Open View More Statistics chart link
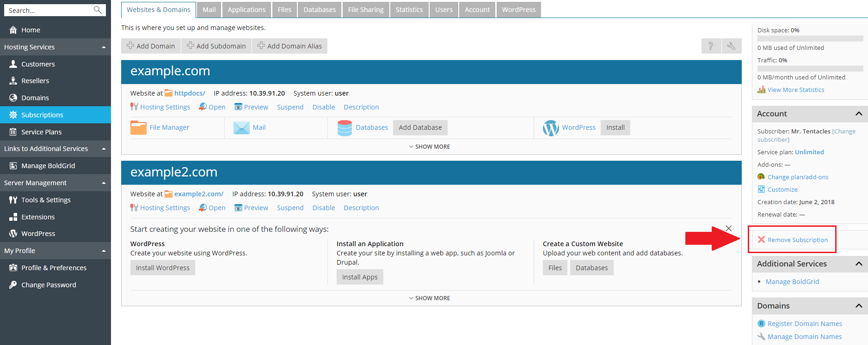 [795, 90]
